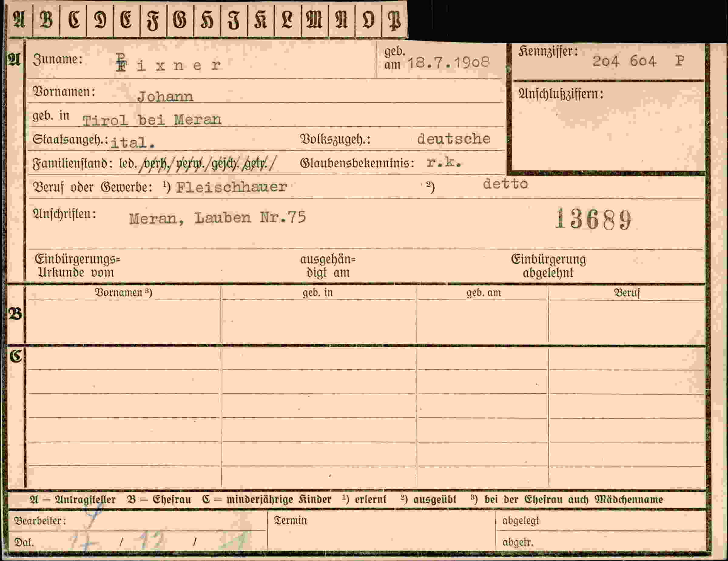
Task: Click 'geb. in' column header in section B
Action: click(x=318, y=292)
